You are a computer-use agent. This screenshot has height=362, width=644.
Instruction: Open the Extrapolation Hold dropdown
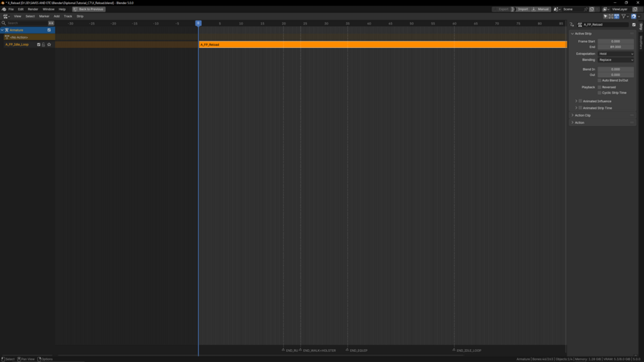(615, 54)
